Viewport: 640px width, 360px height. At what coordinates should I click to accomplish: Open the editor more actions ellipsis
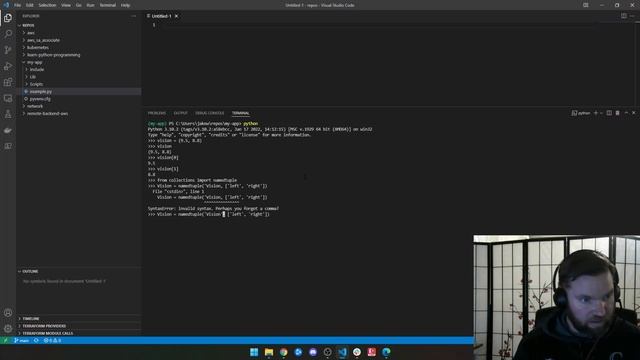(632, 16)
